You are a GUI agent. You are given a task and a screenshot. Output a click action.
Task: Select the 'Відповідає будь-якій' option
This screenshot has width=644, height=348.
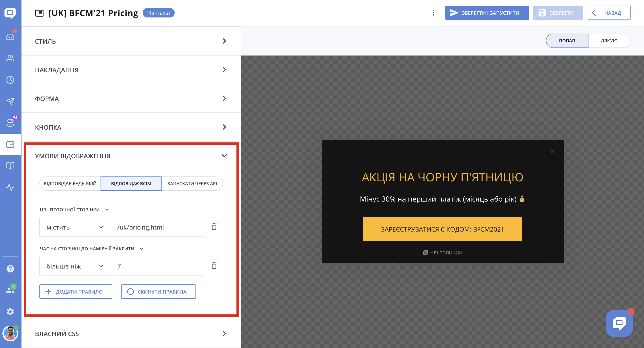(x=70, y=183)
